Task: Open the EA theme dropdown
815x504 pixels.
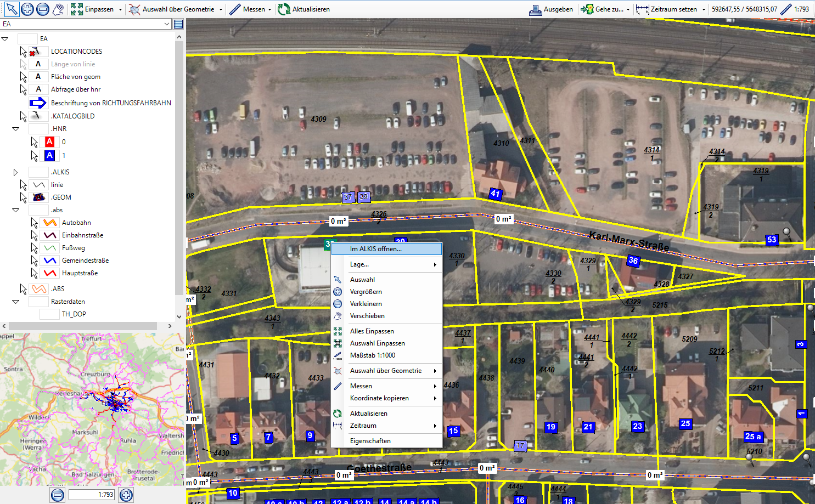Action: point(167,24)
